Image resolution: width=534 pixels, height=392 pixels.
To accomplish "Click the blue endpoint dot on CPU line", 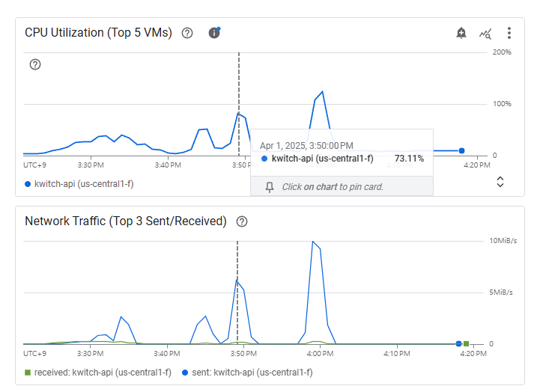I will [461, 151].
